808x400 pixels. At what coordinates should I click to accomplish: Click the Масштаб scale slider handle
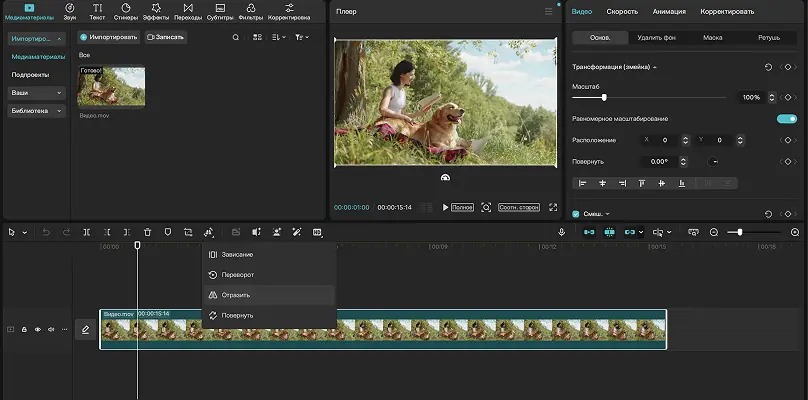point(604,97)
